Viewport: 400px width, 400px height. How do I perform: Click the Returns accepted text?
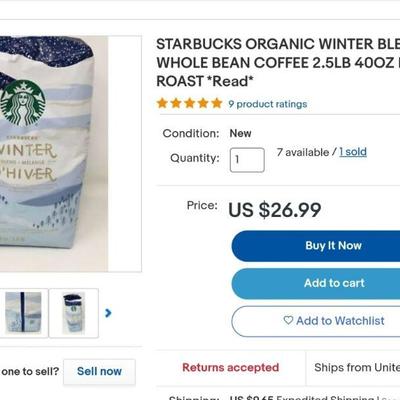click(x=231, y=367)
